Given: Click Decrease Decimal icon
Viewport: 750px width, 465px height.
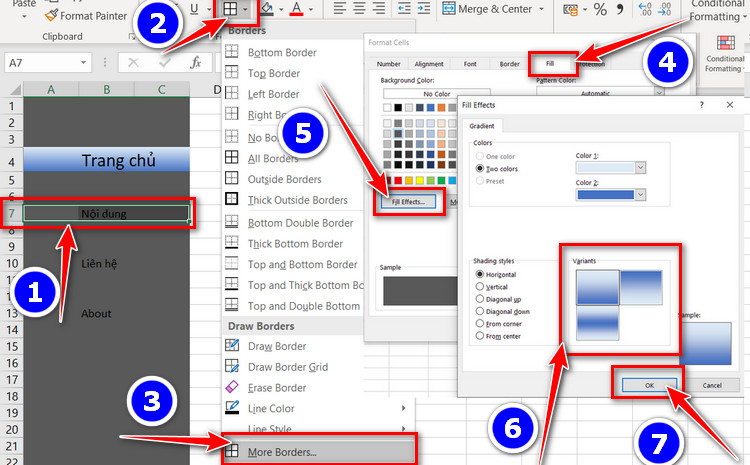Looking at the screenshot, I should point(664,9).
